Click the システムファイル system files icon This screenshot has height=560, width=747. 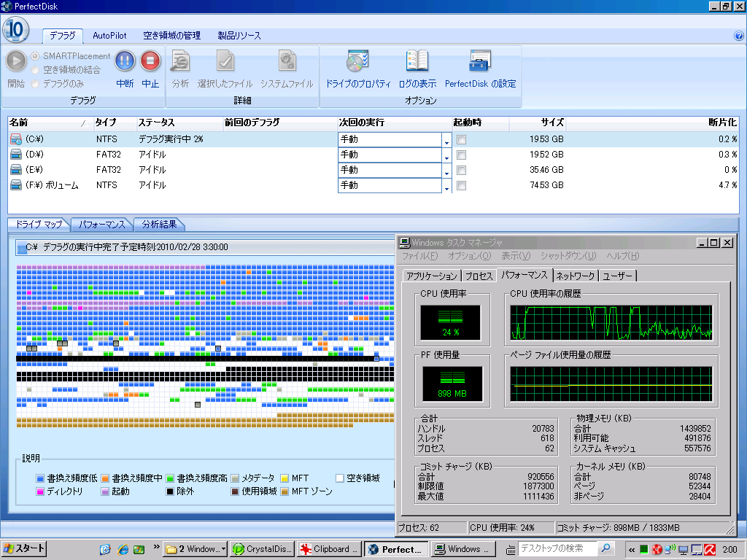tap(287, 61)
